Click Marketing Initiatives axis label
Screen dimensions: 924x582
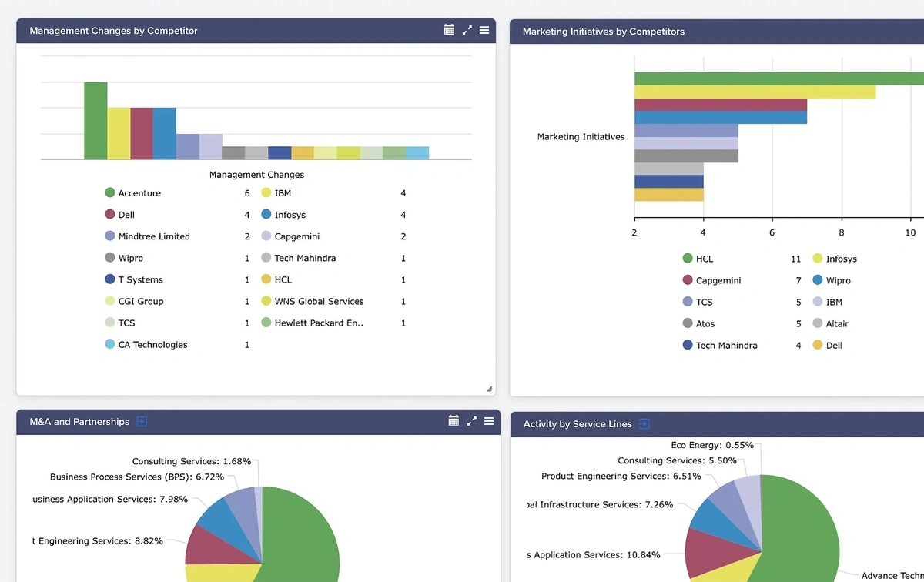[x=581, y=137]
